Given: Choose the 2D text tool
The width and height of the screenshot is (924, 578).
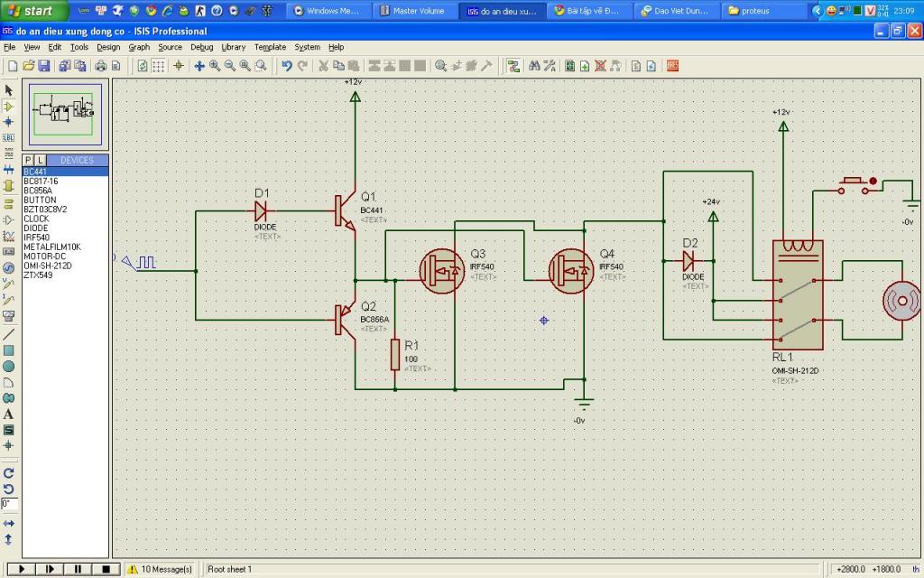Looking at the screenshot, I should tap(9, 414).
